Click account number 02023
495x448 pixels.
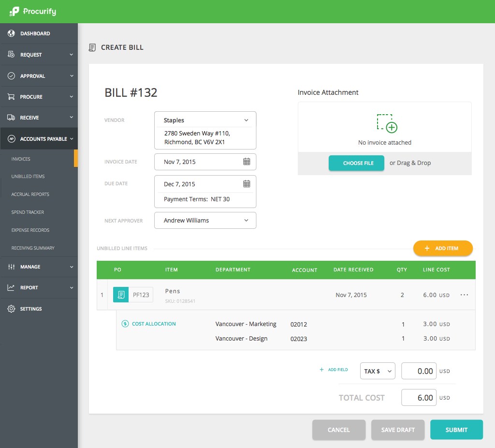[299, 339]
